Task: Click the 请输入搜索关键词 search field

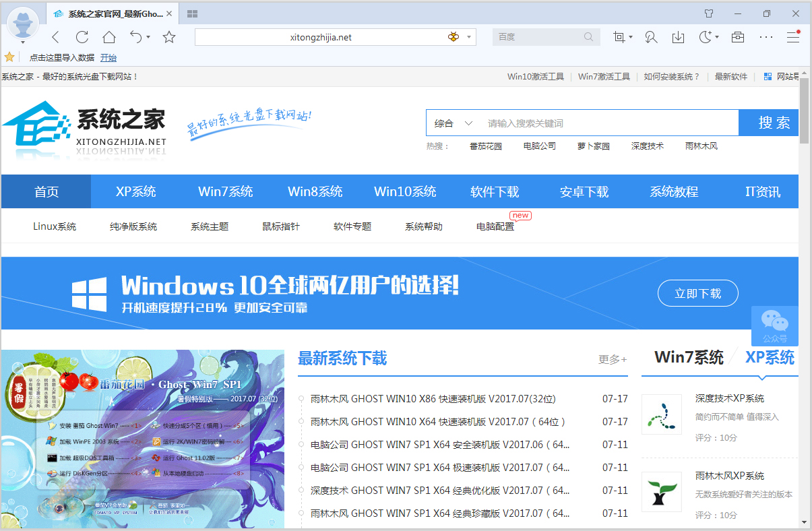Action: point(609,123)
